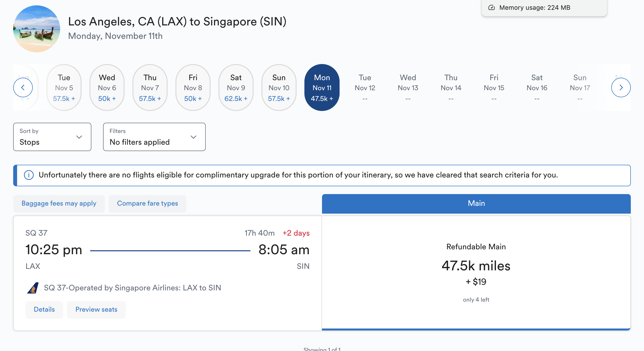This screenshot has width=644, height=351.
Task: Click the Main cabin column header
Action: [x=476, y=204]
